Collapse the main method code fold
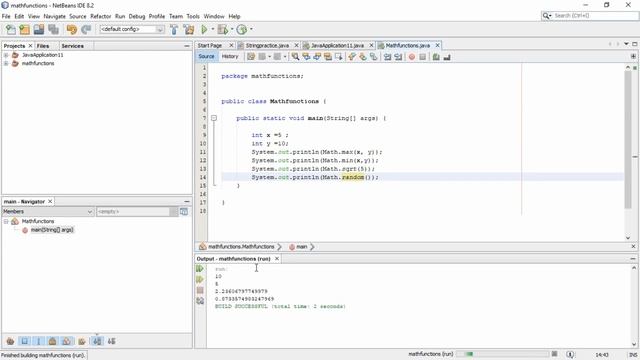The image size is (640, 360). 213,118
